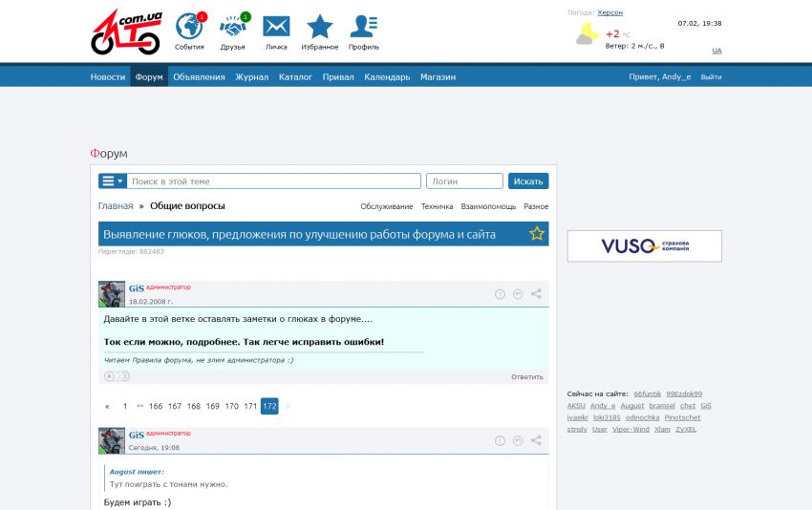Open the search options dropdown menu
Screen dimensions: 812x510
click(x=113, y=181)
